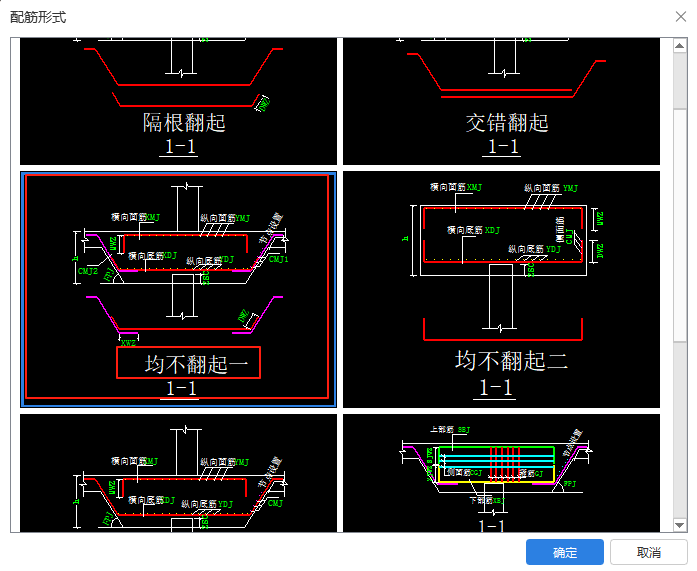The width and height of the screenshot is (697, 571).
Task: Click the 均不翻起二 caption text
Action: point(512,360)
